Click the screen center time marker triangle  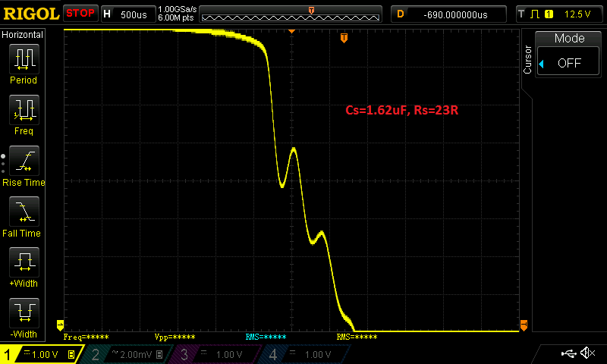[291, 31]
